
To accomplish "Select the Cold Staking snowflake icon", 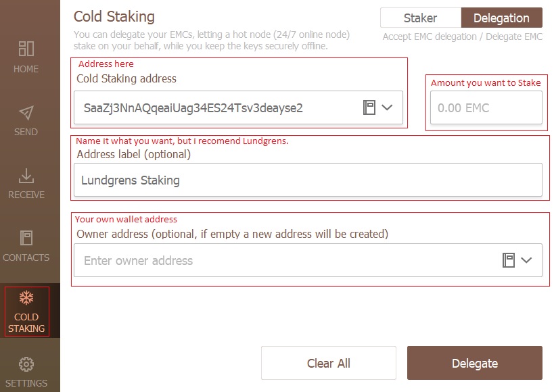I will [26, 297].
